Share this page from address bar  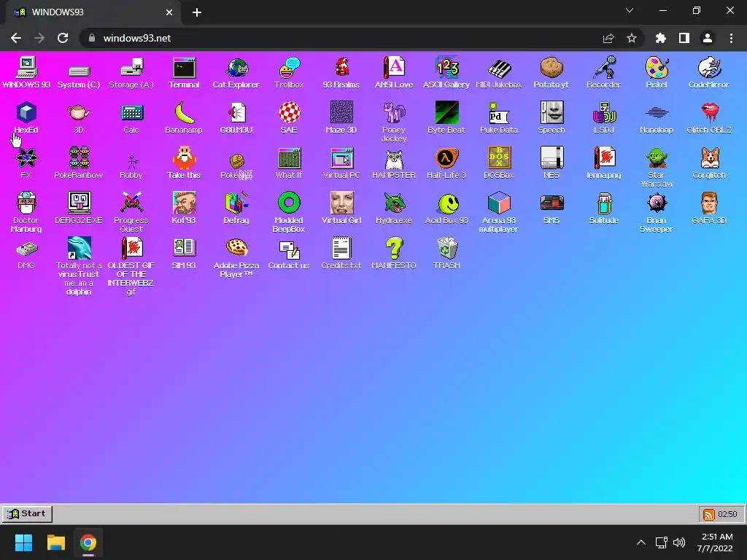tap(608, 38)
